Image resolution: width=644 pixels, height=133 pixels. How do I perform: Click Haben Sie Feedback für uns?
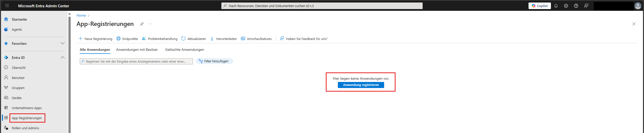(304, 39)
